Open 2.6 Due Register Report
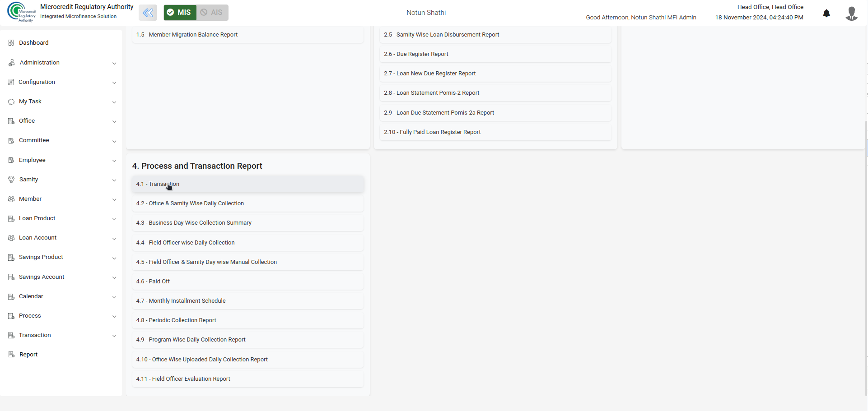 point(495,54)
